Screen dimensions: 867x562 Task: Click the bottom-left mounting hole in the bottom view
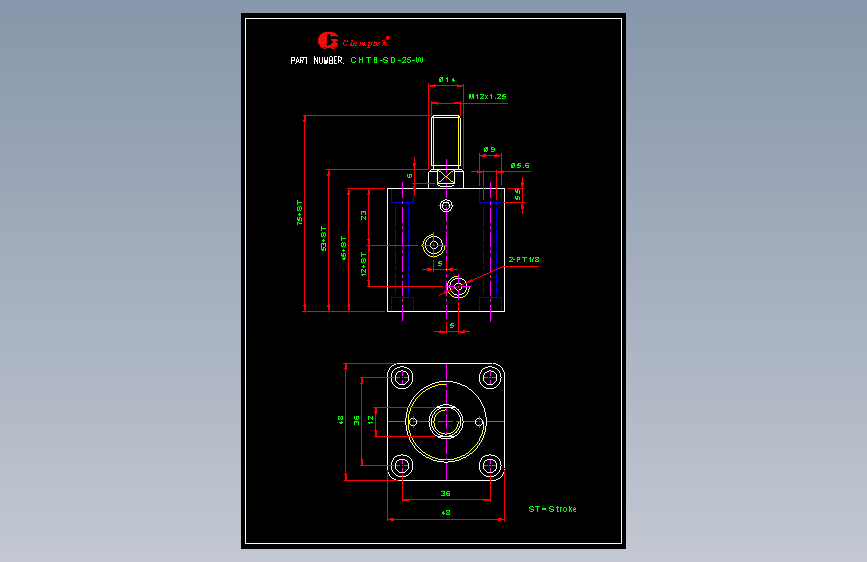click(402, 466)
